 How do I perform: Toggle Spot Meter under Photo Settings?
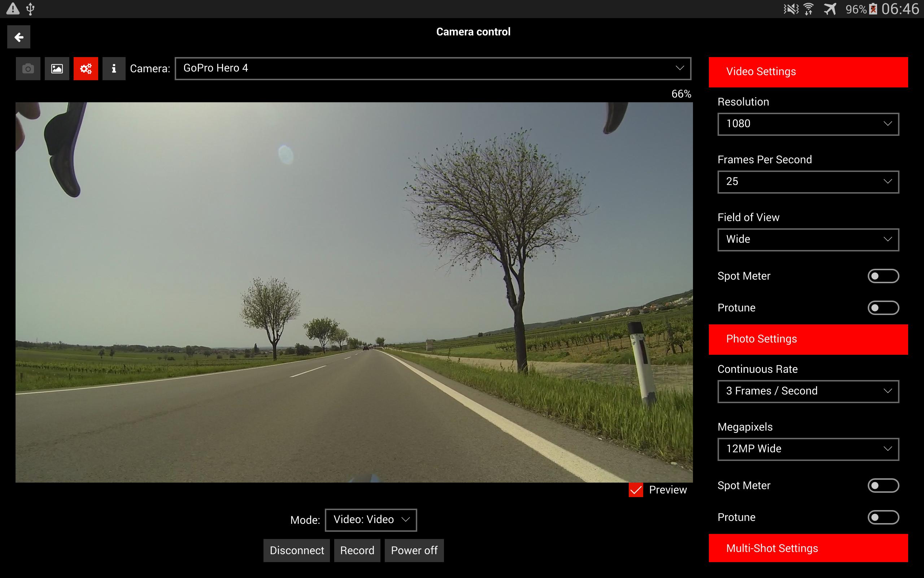(x=883, y=486)
